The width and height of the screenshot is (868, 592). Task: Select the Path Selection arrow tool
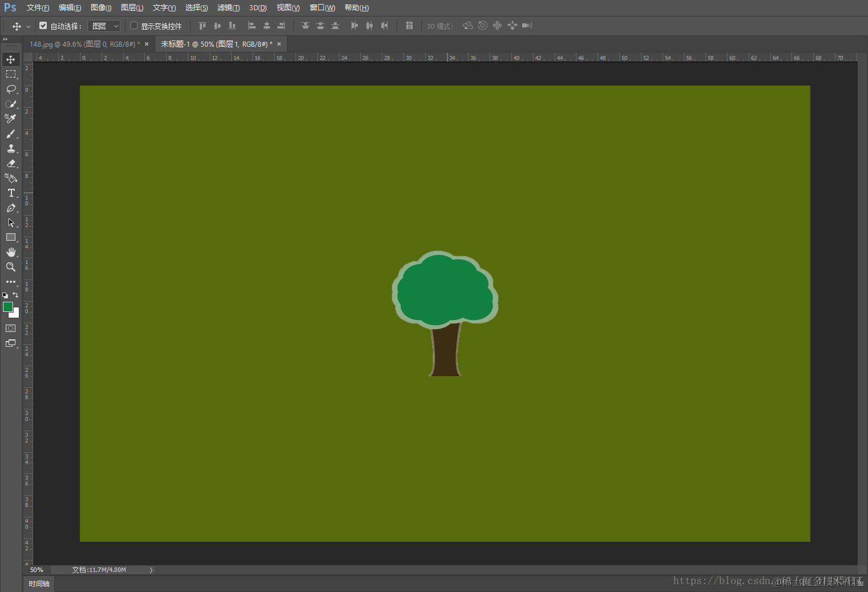[x=11, y=222]
